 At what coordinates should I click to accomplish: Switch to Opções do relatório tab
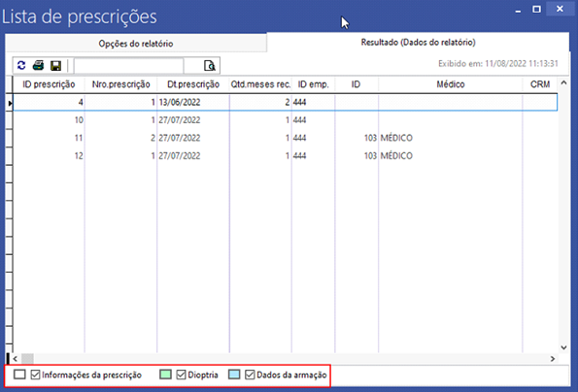[136, 44]
